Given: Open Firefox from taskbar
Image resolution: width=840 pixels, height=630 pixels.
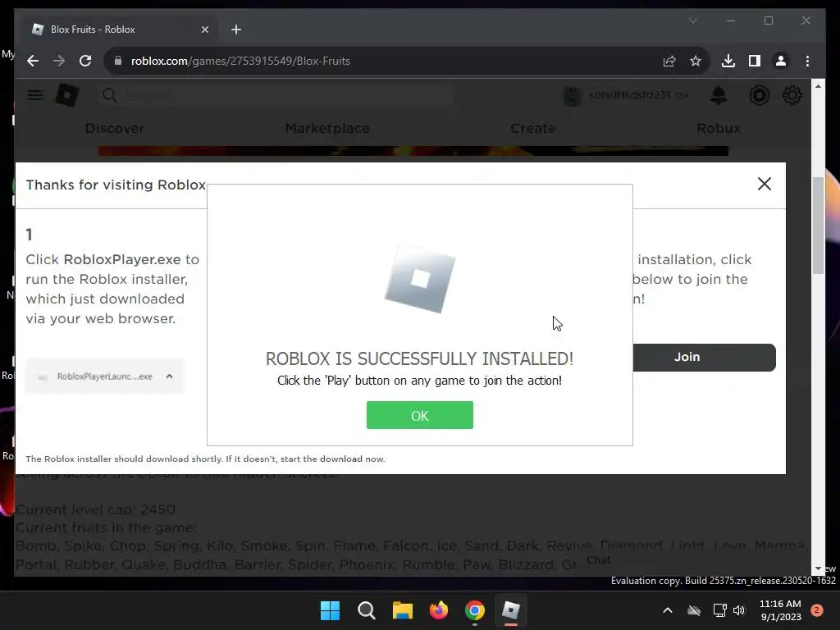Looking at the screenshot, I should [439, 610].
